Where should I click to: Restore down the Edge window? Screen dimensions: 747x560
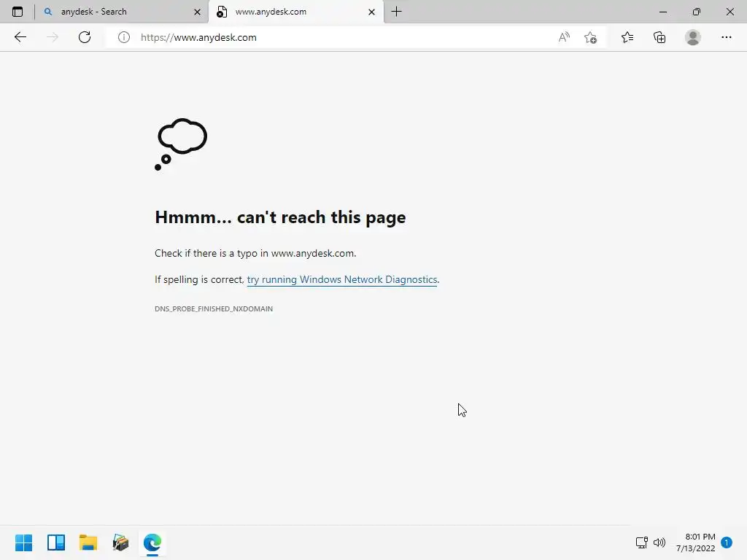point(697,12)
